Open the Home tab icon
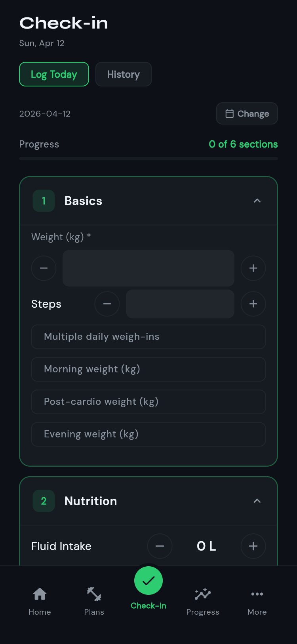The height and width of the screenshot is (644, 297). [40, 594]
